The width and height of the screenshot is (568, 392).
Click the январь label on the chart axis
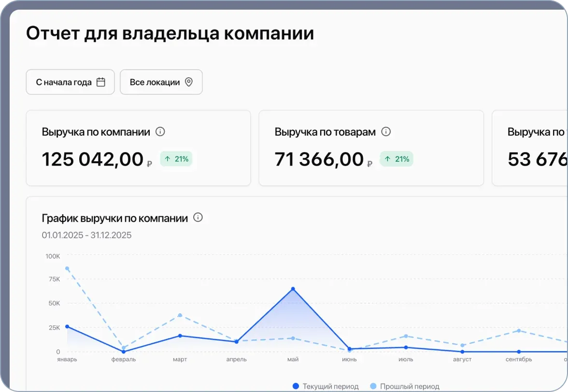68,359
